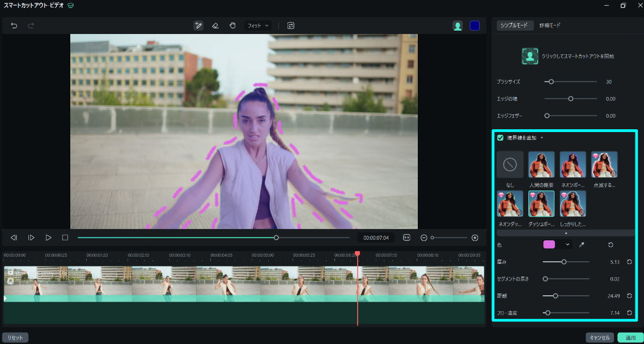This screenshot has width=644, height=344.
Task: Toggle the green person preview mode
Action: (457, 26)
